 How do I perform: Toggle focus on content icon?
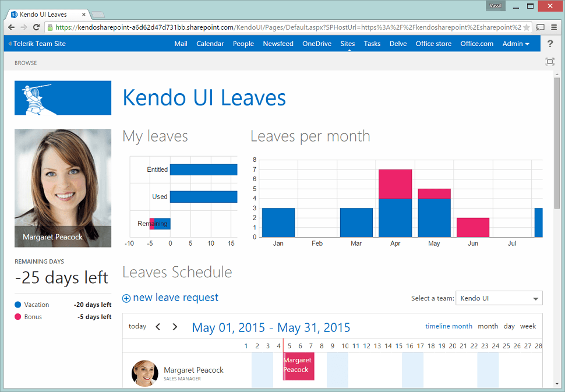[x=550, y=62]
